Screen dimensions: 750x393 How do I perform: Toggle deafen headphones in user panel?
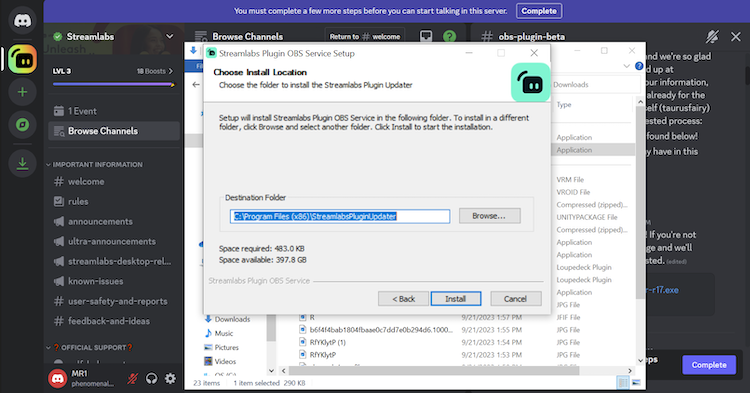pyautogui.click(x=152, y=379)
